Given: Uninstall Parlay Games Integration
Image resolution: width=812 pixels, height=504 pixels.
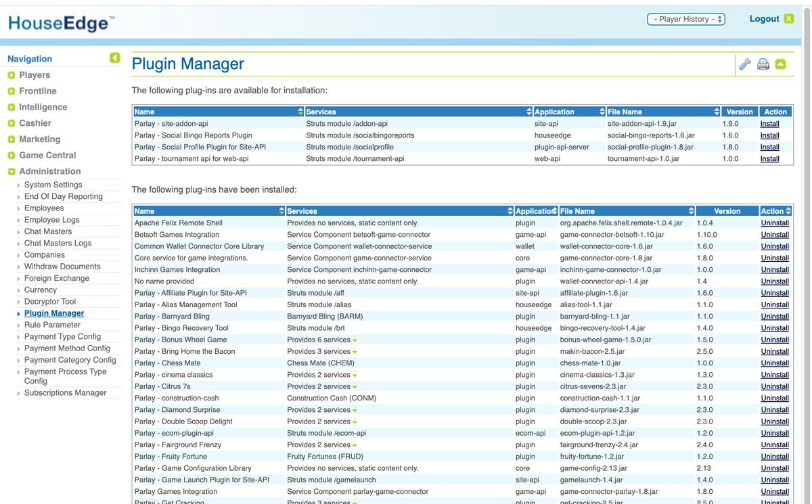Looking at the screenshot, I should (x=775, y=492).
